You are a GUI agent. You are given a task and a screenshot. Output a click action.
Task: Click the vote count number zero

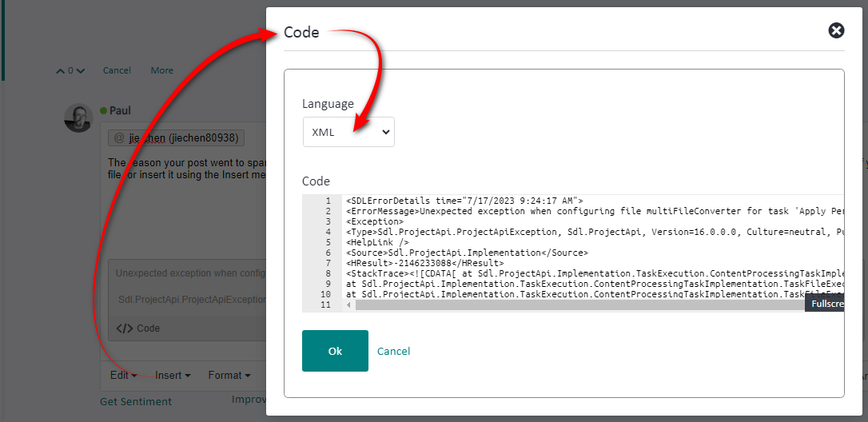tap(70, 71)
